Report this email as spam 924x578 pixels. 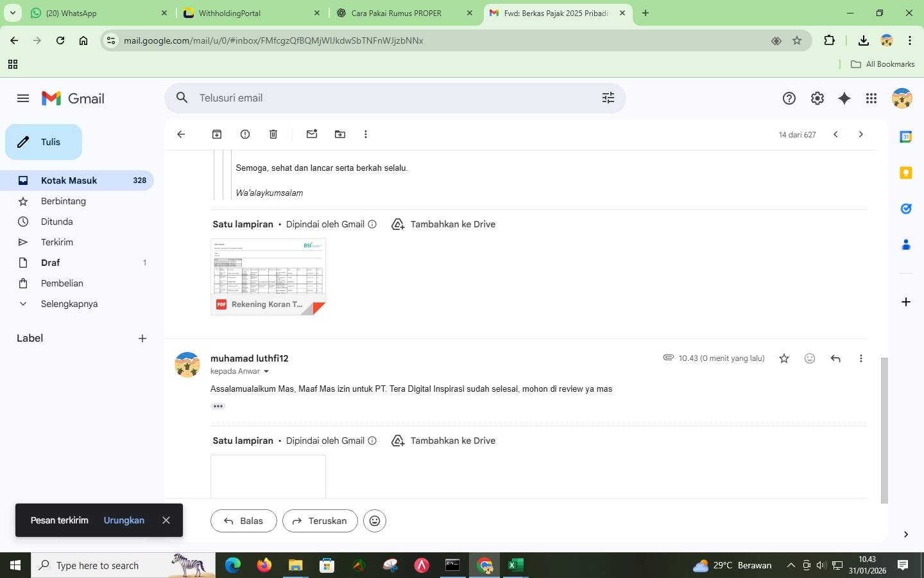244,134
